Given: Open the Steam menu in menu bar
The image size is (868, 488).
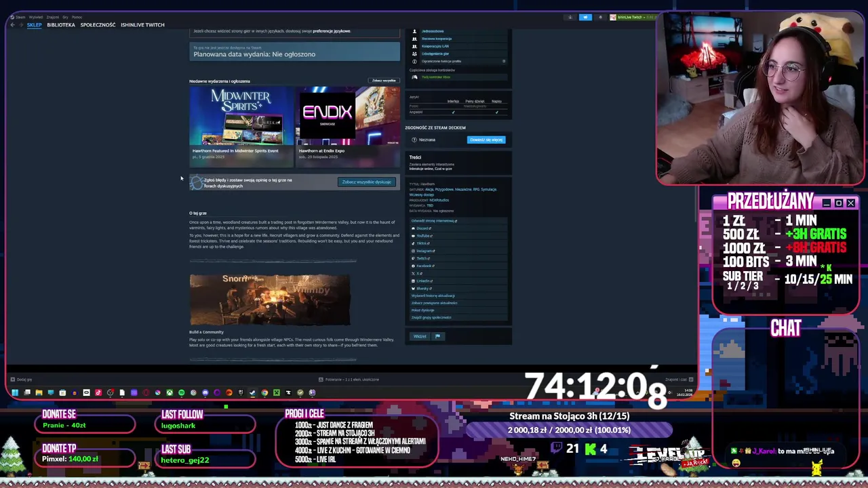Looking at the screenshot, I should [20, 17].
